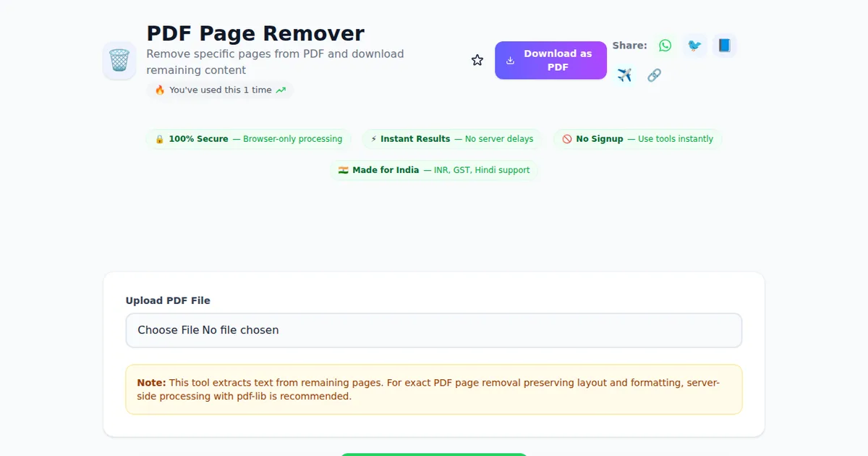Click the green button below upload card
The image size is (868, 456).
[433, 454]
